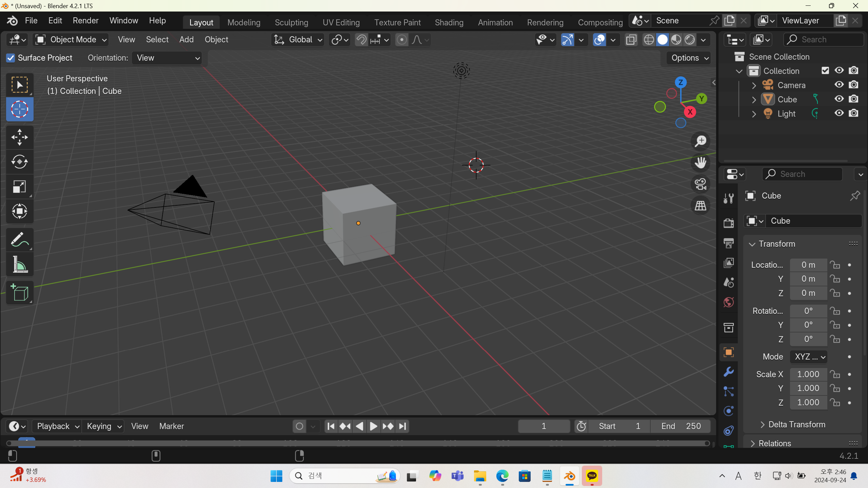Select the Rotate tool
Viewport: 868px width, 488px height.
(19, 162)
